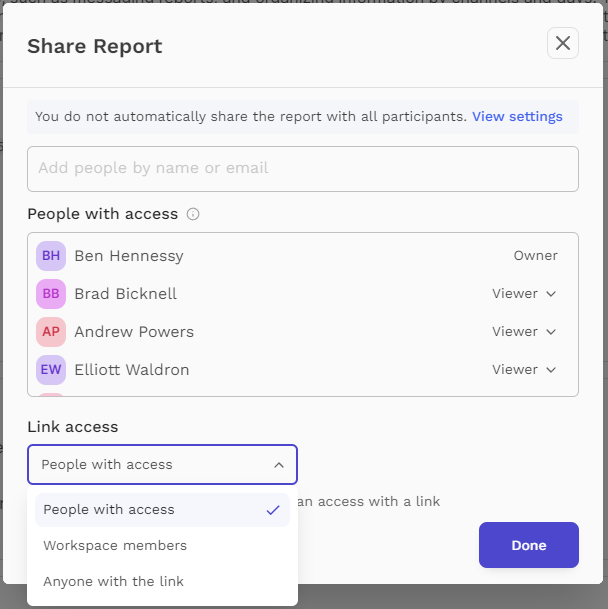Screen dimensions: 608x609
Task: Open the View settings link
Action: 517,117
